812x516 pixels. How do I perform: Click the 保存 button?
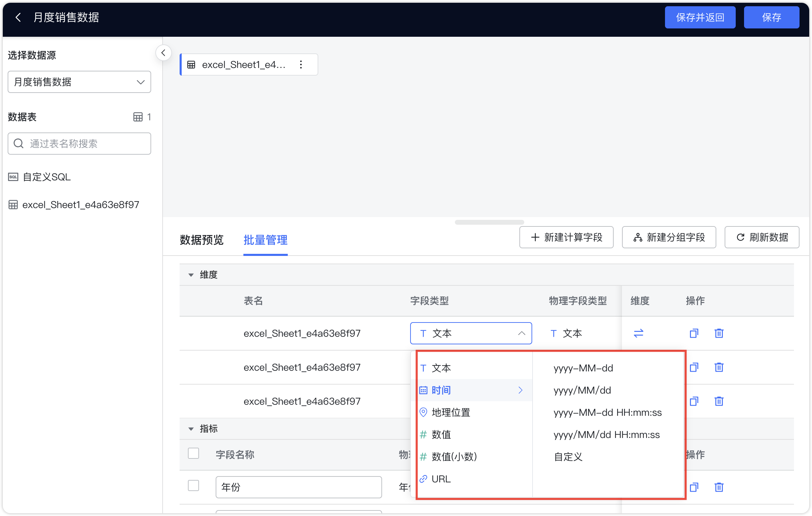tap(771, 17)
